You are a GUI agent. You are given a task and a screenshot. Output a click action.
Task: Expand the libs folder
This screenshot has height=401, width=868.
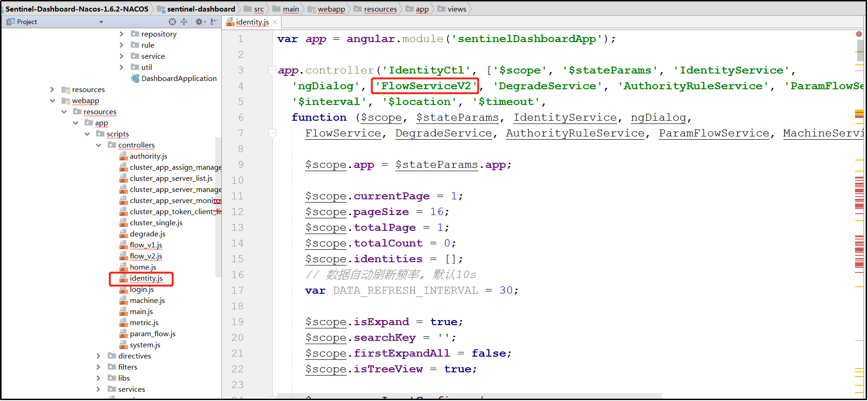point(98,378)
